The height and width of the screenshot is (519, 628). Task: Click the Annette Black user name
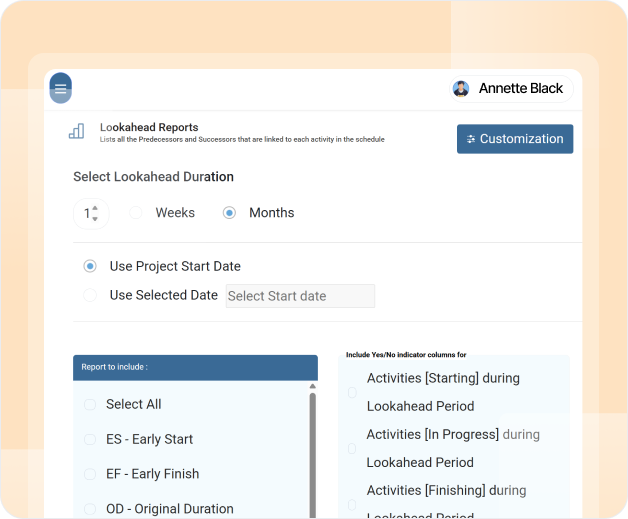click(x=521, y=89)
